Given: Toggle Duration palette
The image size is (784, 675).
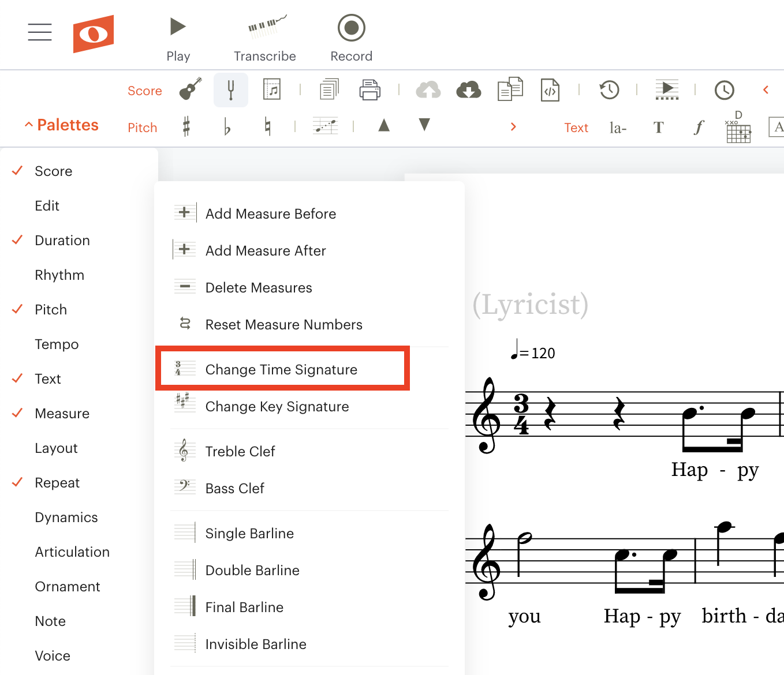Looking at the screenshot, I should coord(62,241).
